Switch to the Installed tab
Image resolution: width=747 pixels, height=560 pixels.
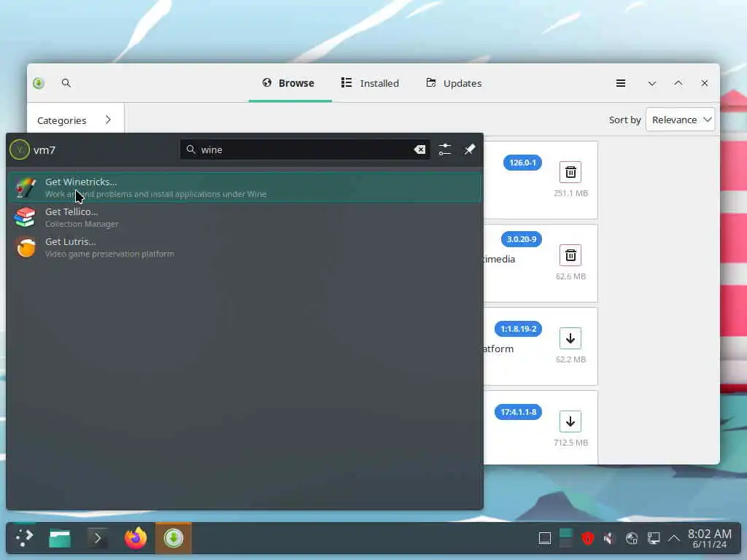(370, 83)
